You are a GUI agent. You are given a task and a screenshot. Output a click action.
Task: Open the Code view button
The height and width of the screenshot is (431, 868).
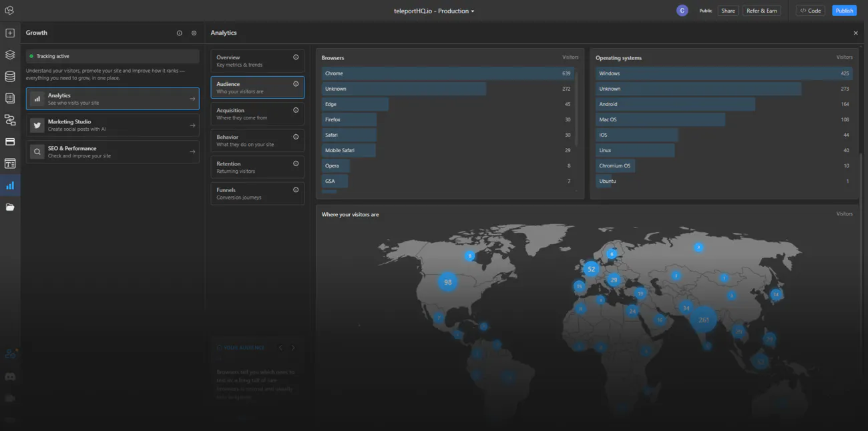pos(811,11)
